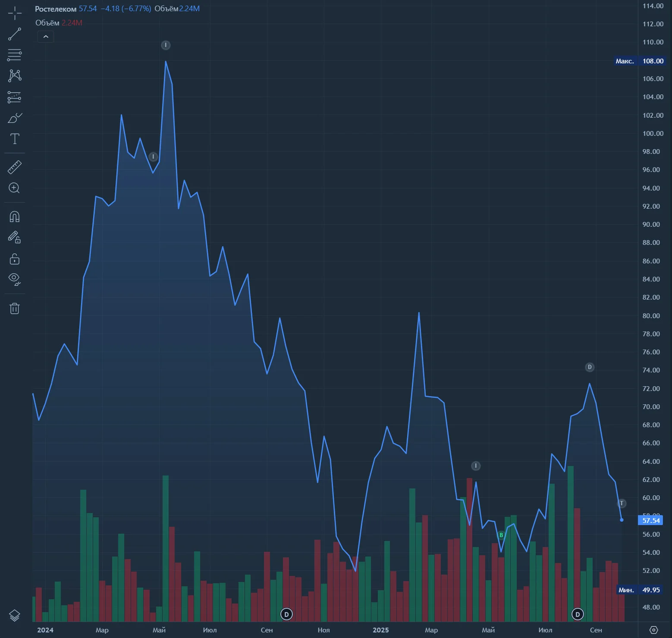Viewport: 672px width, 638px height.
Task: Click the D dividend marker near Окт 2024
Action: pos(286,614)
